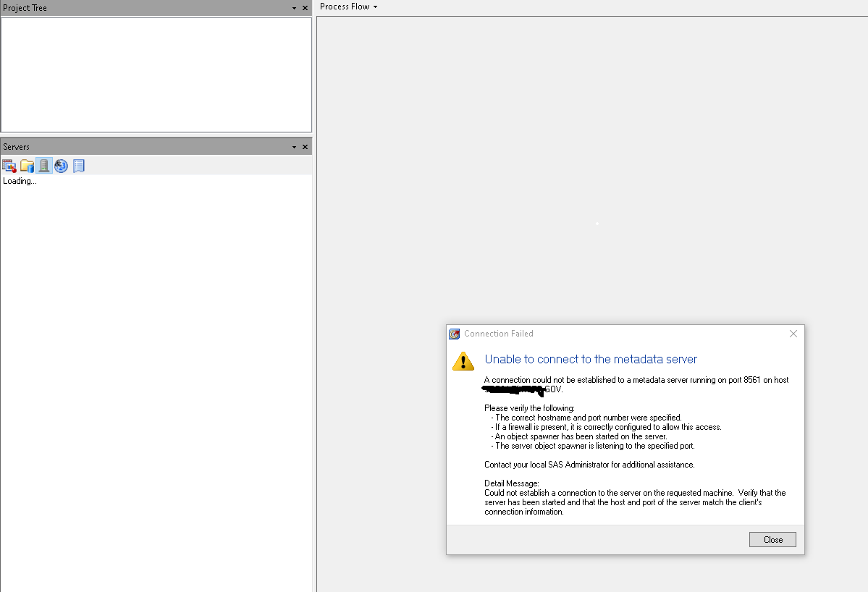Click the Process Flow label

click(x=345, y=7)
